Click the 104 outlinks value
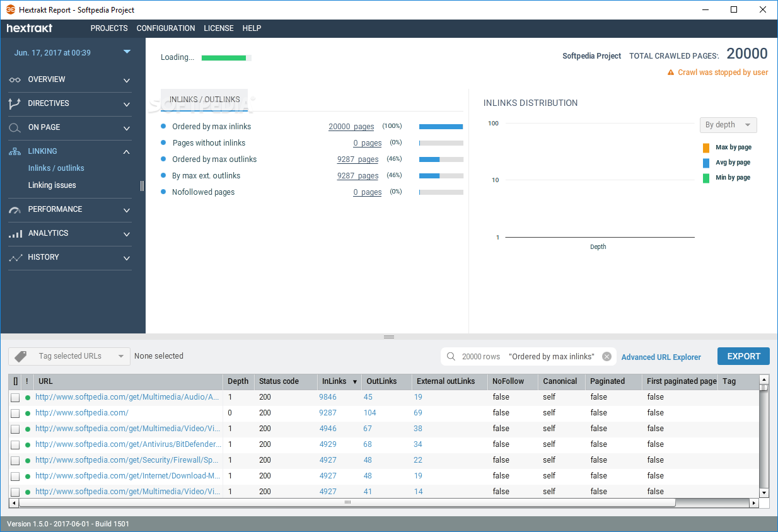778x532 pixels. pyautogui.click(x=370, y=413)
